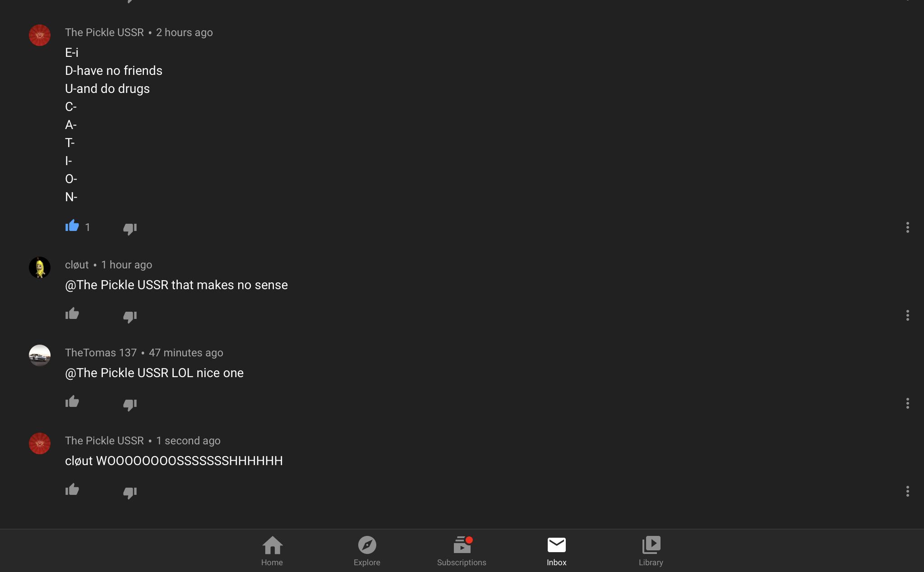Switch to the Subscriptions tab

(462, 551)
